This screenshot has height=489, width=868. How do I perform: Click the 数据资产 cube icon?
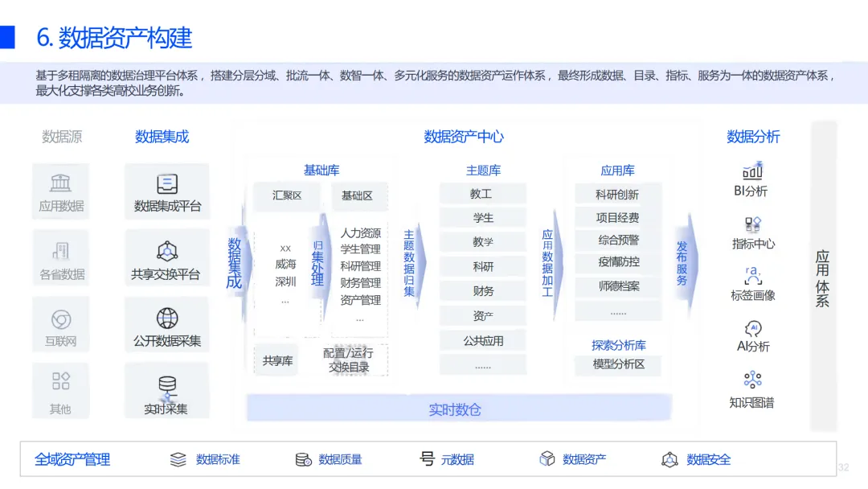[547, 458]
